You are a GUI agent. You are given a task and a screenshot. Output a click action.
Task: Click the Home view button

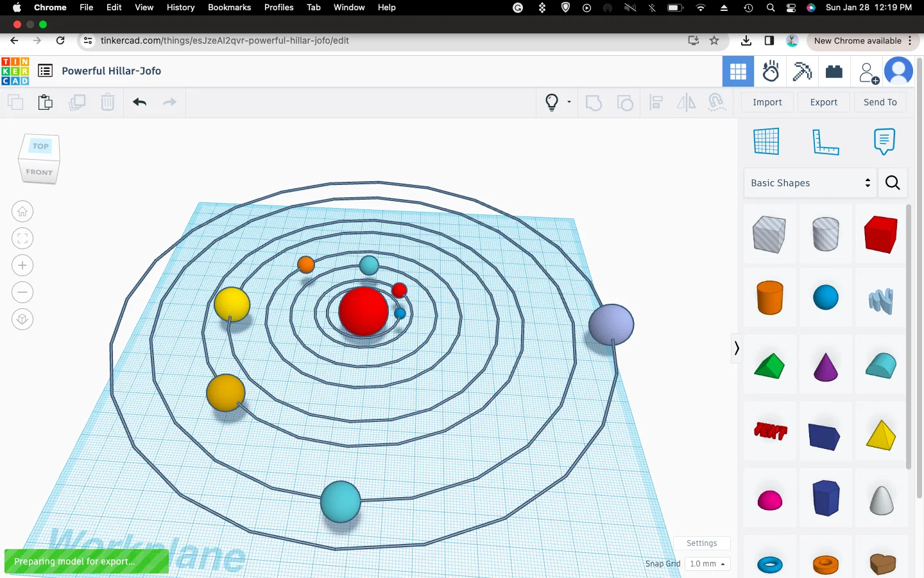coord(22,211)
